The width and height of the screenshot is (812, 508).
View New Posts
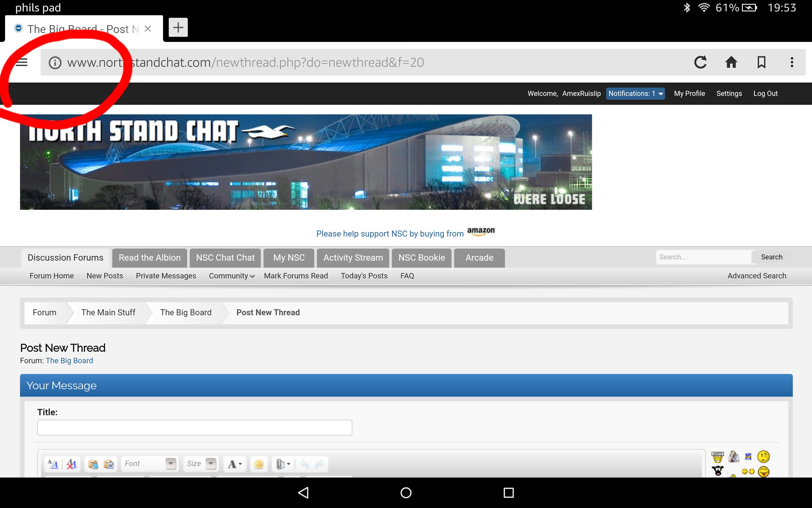point(105,276)
